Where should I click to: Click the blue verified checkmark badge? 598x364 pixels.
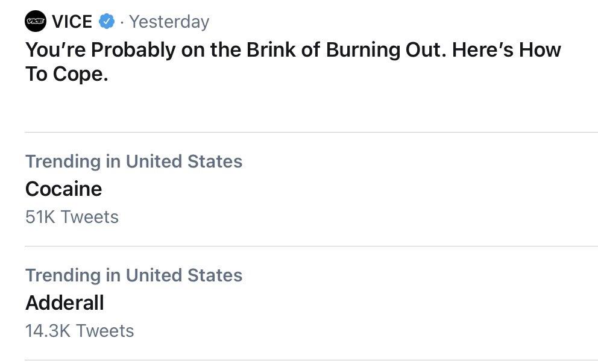point(107,22)
